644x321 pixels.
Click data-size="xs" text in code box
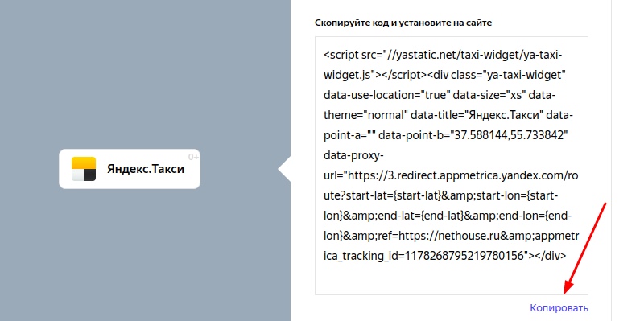[x=487, y=95]
